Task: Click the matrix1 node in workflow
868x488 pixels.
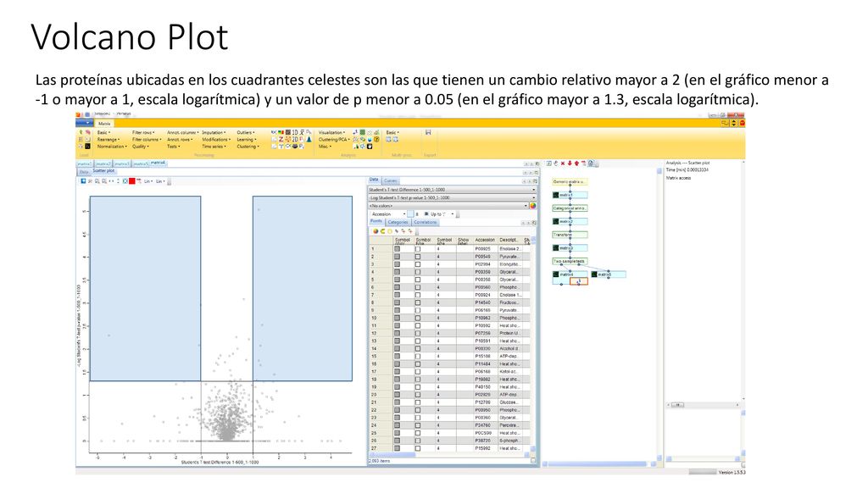Action: tap(570, 195)
